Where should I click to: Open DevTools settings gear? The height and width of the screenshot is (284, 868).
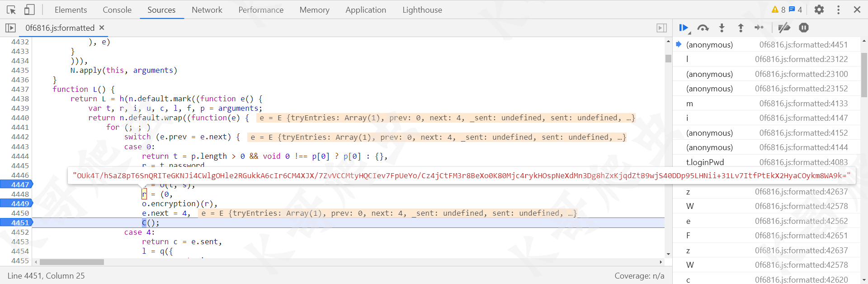(x=819, y=9)
